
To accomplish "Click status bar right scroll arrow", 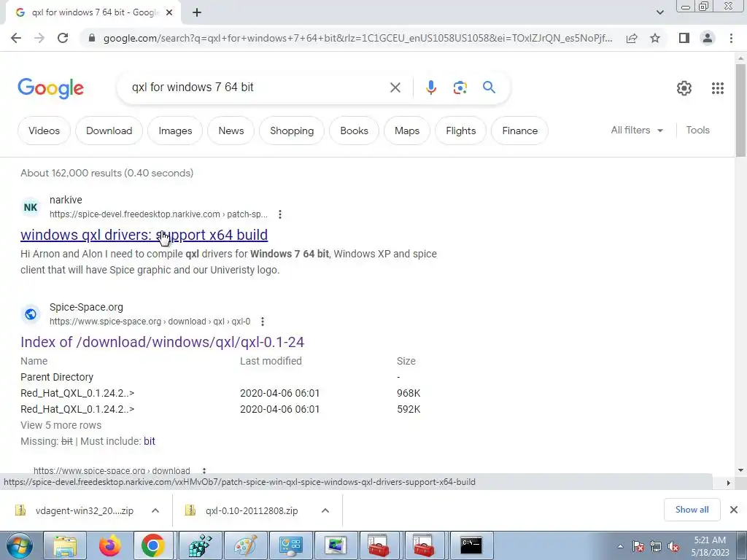I will (x=728, y=483).
